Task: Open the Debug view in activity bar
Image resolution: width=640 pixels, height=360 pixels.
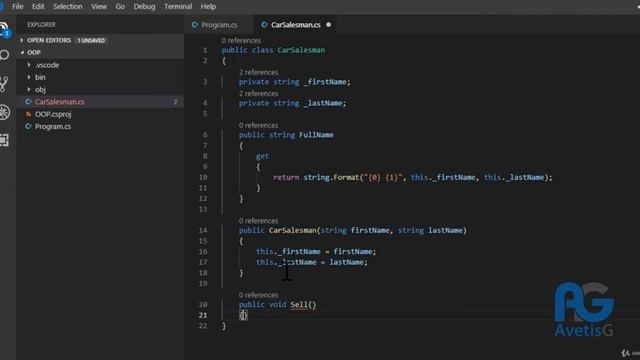Action: (4, 112)
